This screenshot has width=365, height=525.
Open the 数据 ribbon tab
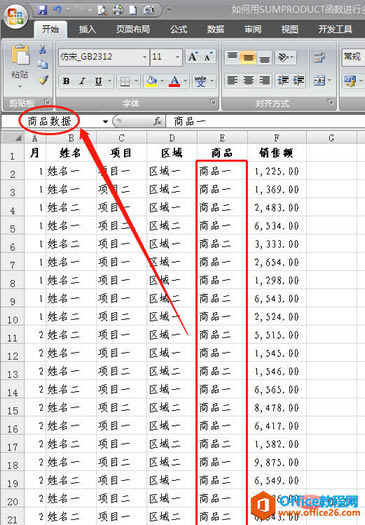click(x=215, y=29)
